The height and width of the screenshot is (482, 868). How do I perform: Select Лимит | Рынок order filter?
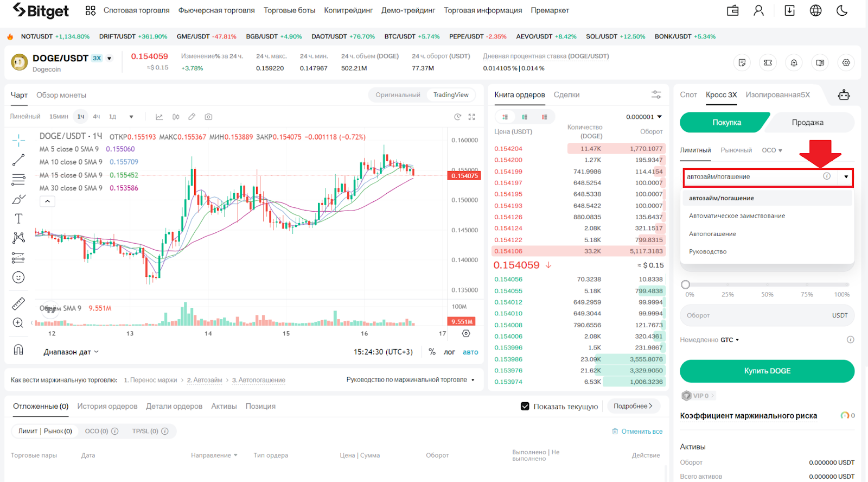coord(45,431)
